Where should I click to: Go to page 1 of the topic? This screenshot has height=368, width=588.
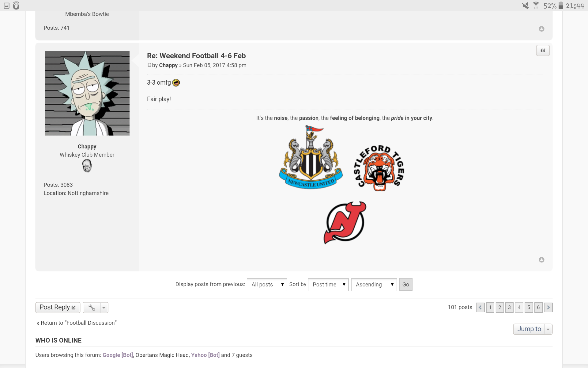pyautogui.click(x=490, y=307)
